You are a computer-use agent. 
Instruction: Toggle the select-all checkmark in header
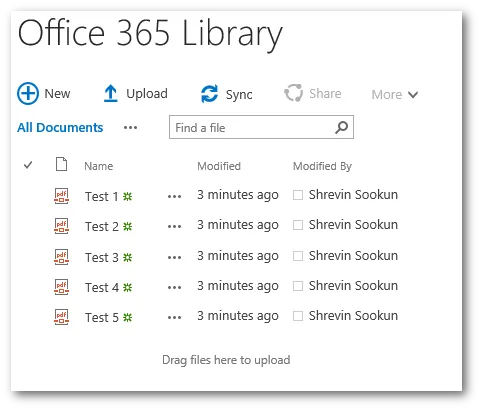pos(28,165)
